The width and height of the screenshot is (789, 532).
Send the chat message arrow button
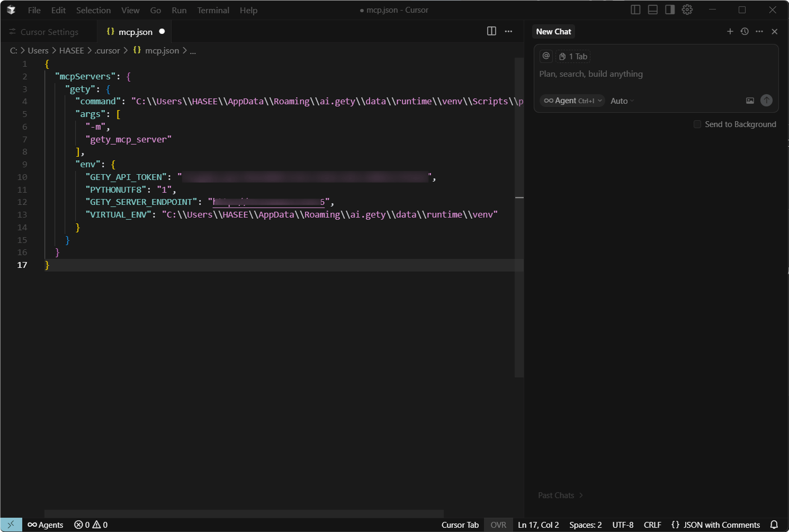[x=766, y=101]
